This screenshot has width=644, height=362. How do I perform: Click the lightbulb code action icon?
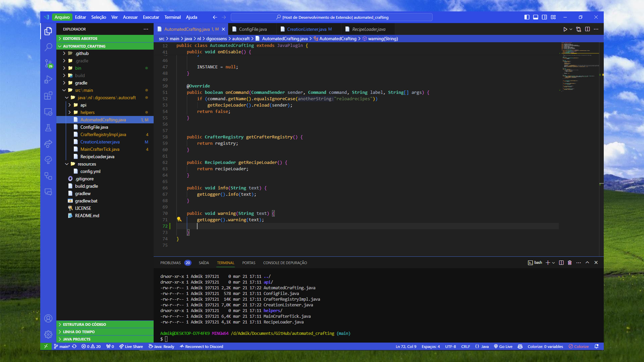(179, 219)
